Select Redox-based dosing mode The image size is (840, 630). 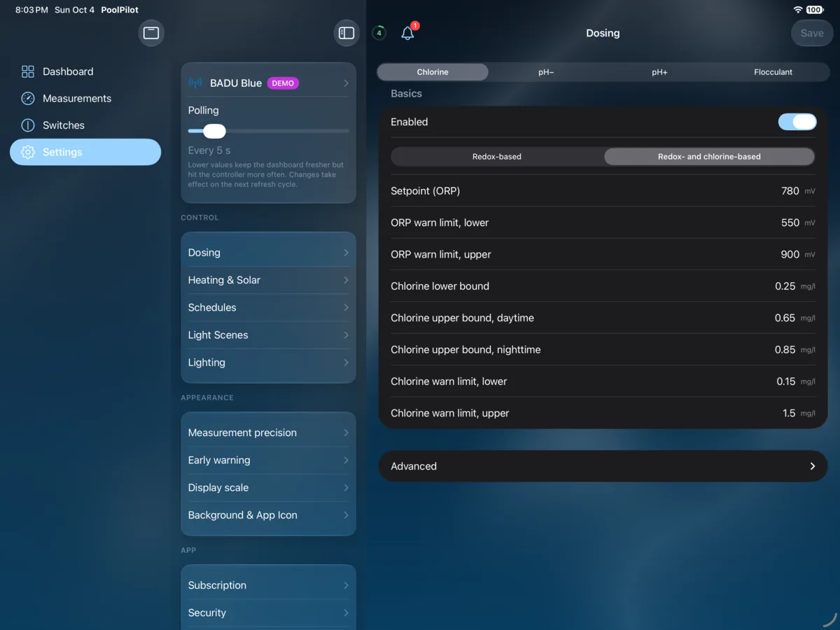pos(497,157)
